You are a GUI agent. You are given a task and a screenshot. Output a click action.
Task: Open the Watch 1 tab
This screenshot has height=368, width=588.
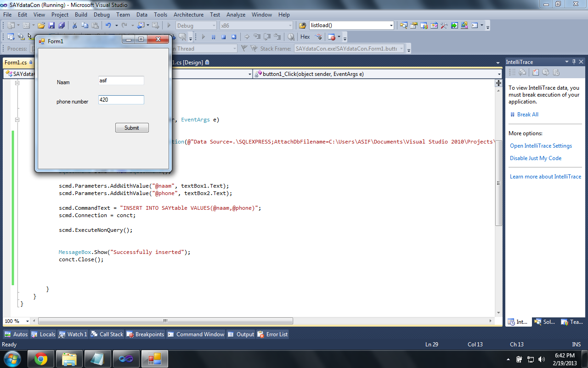pyautogui.click(x=73, y=334)
